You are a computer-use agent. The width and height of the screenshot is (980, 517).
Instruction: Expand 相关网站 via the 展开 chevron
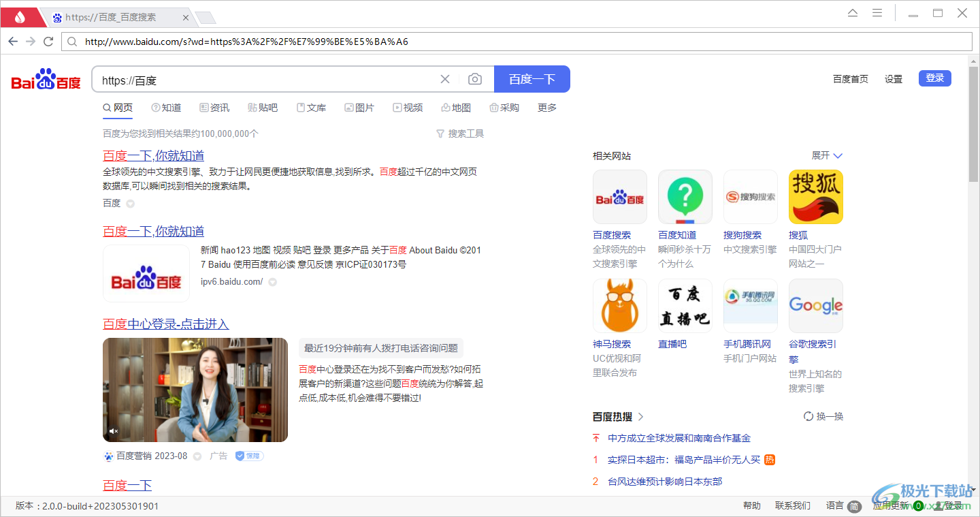coord(826,155)
